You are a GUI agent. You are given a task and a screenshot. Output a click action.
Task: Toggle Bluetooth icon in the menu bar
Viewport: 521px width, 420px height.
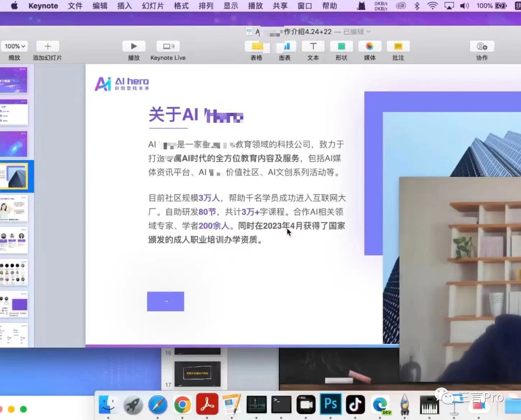tap(417, 6)
